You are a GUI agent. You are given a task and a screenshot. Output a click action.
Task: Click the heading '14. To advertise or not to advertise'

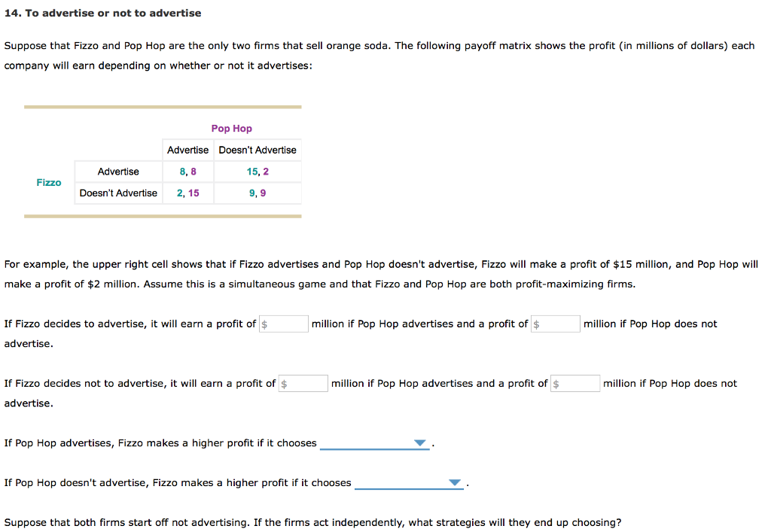pos(102,13)
